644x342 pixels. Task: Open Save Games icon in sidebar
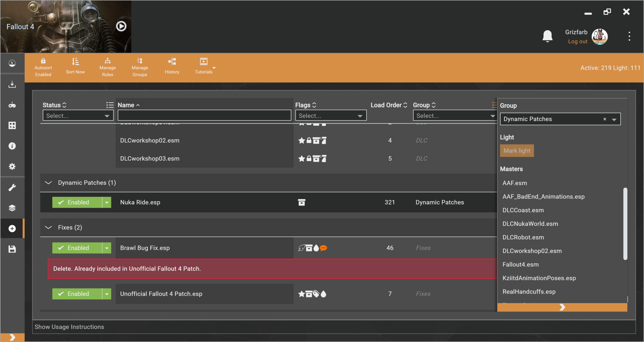pos(12,249)
